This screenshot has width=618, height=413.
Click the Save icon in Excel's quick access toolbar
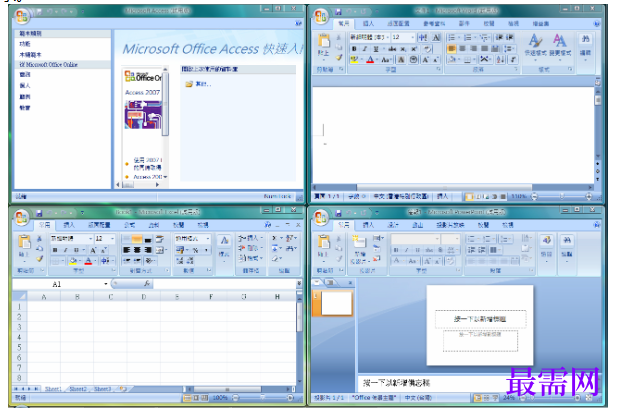coord(39,213)
